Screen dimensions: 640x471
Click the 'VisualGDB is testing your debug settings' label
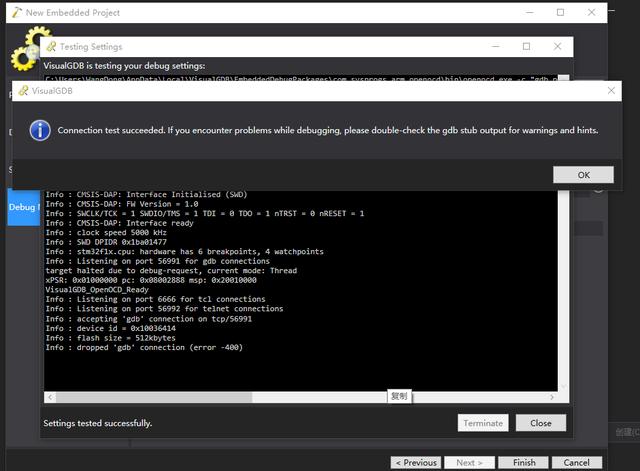point(124,66)
